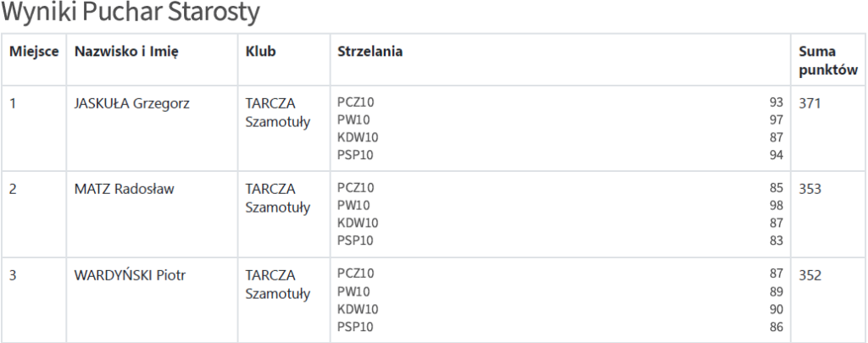Click the PSP10 label in first row
Image resolution: width=868 pixels, height=343 pixels.
point(355,155)
